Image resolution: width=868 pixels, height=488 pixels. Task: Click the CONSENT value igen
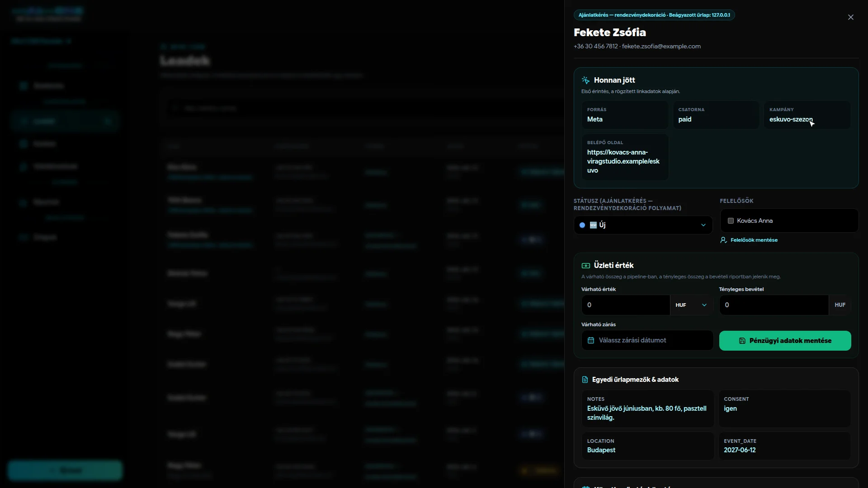point(730,408)
